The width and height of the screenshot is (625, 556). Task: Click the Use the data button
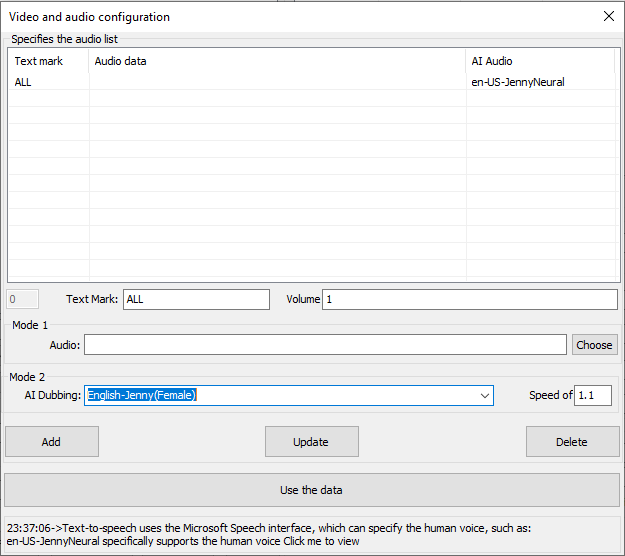(312, 490)
